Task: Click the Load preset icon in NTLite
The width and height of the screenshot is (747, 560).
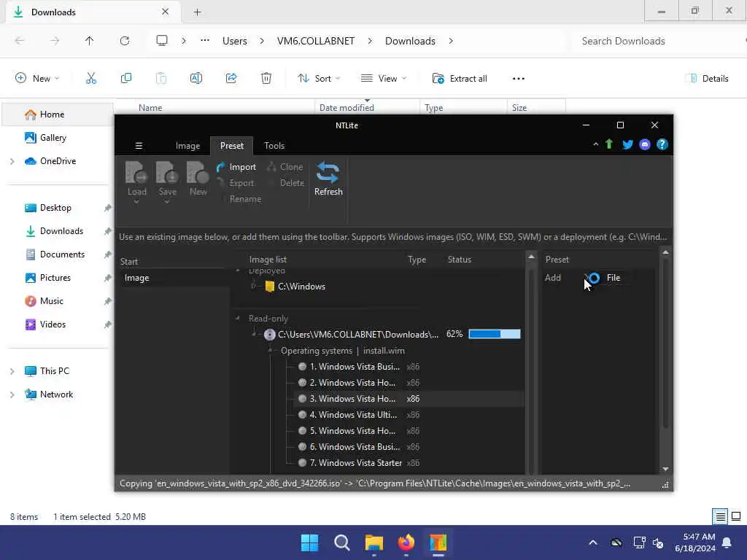Action: click(136, 173)
